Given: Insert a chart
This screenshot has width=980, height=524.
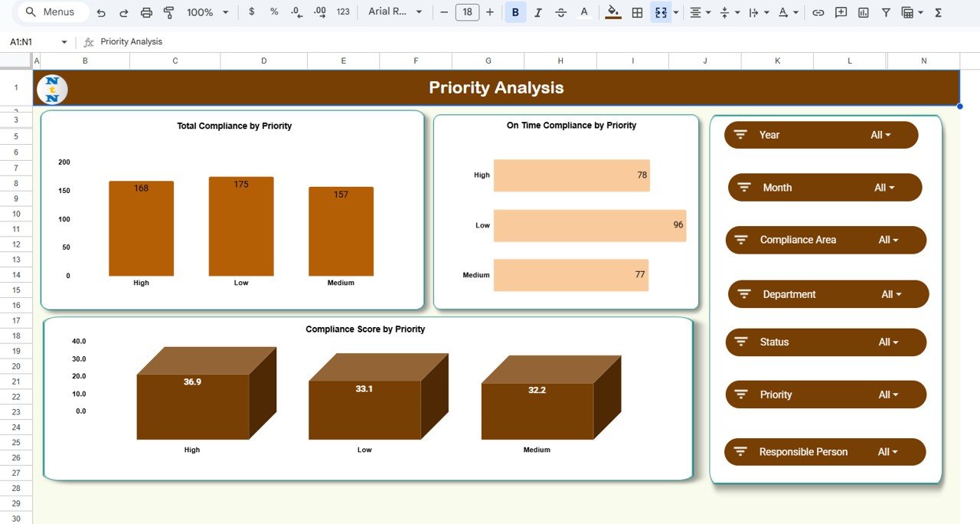Looking at the screenshot, I should (864, 12).
